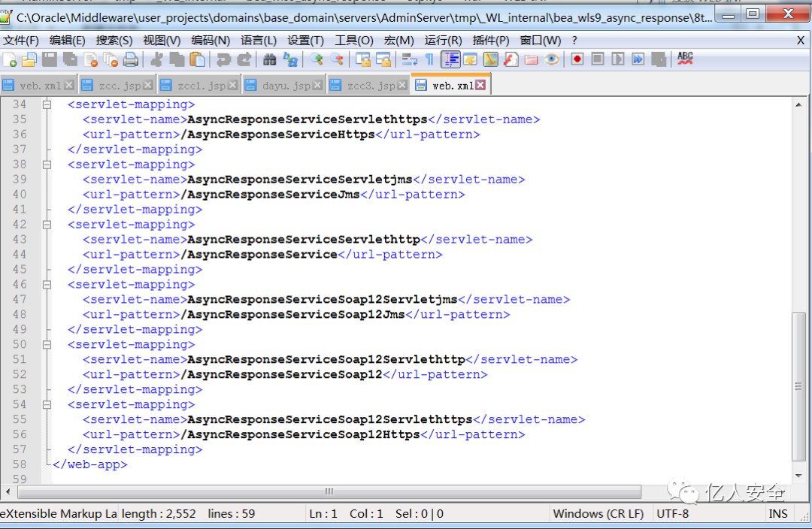Switch to the dayu.jsp tab
812x529 pixels.
(x=285, y=86)
